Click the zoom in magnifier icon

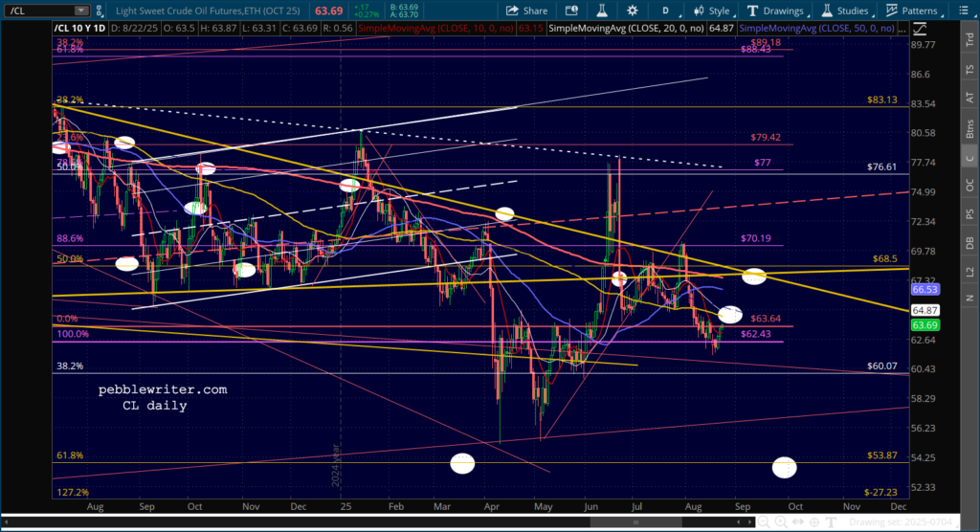781,522
